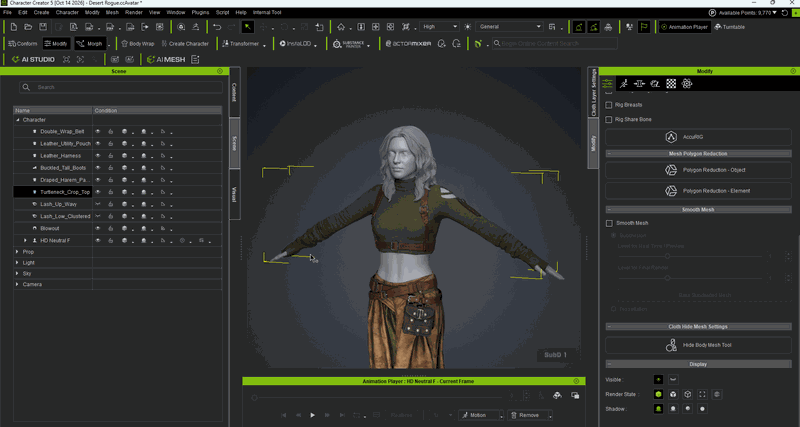Screen dimensions: 800x427
Task: Open the atom physics tab in Modify
Action: tap(687, 84)
